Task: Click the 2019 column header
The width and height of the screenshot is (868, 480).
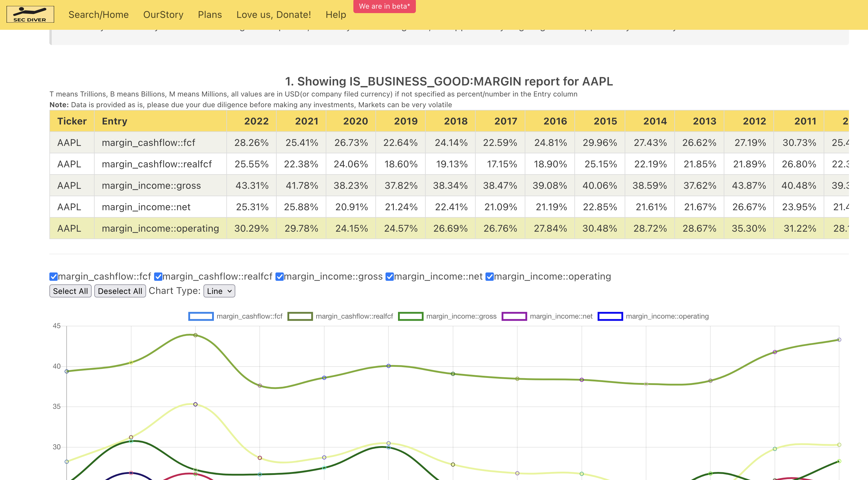Action: 401,121
